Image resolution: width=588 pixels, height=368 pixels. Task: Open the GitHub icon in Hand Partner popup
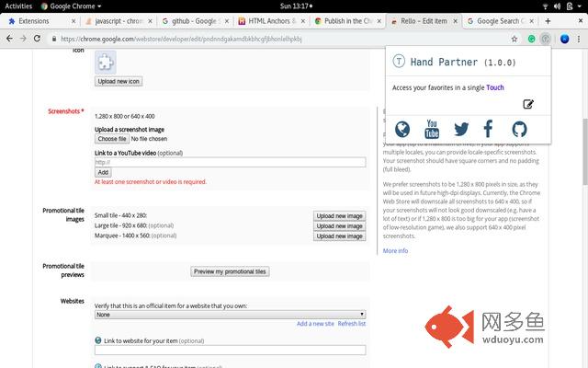tap(519, 129)
